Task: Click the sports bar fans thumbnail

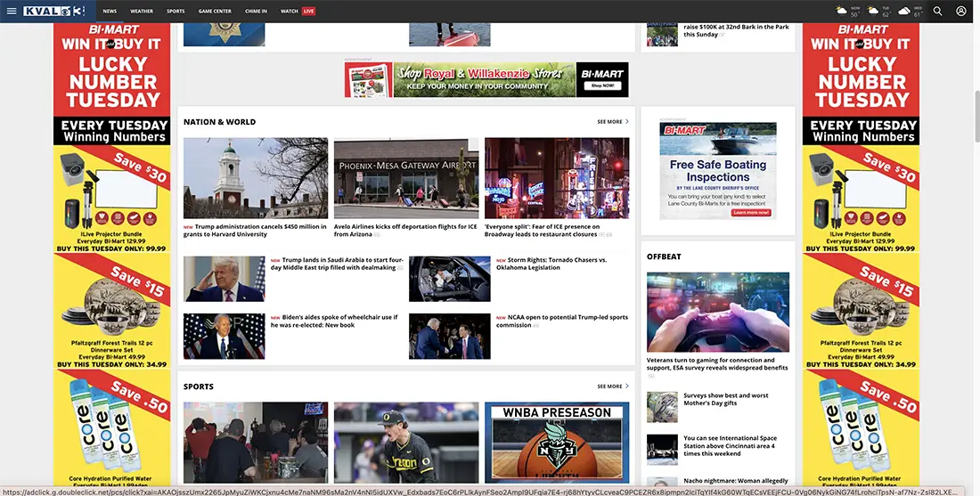Action: [x=255, y=443]
